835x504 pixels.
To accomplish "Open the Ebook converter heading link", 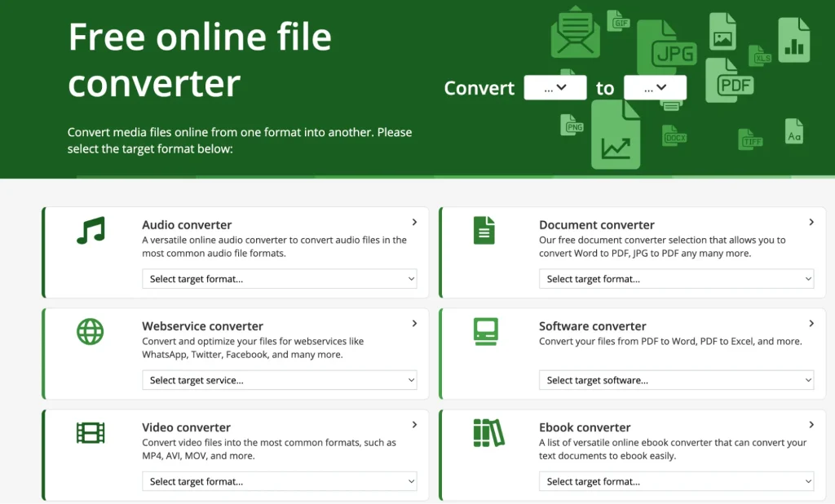I will (x=585, y=427).
